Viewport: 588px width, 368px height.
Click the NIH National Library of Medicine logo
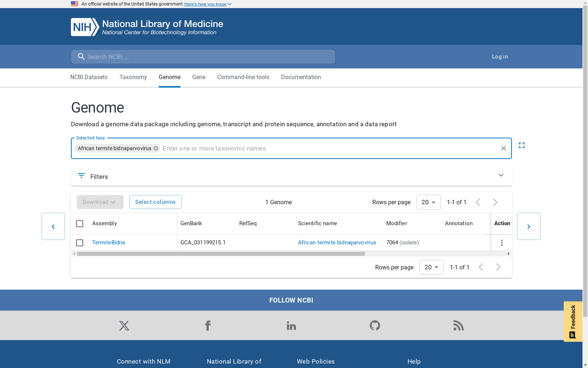pos(147,27)
